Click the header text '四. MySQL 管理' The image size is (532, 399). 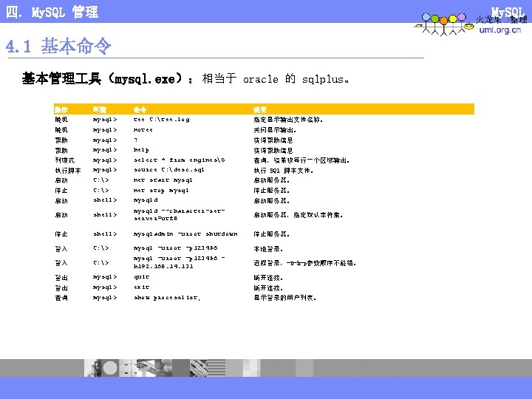point(52,13)
